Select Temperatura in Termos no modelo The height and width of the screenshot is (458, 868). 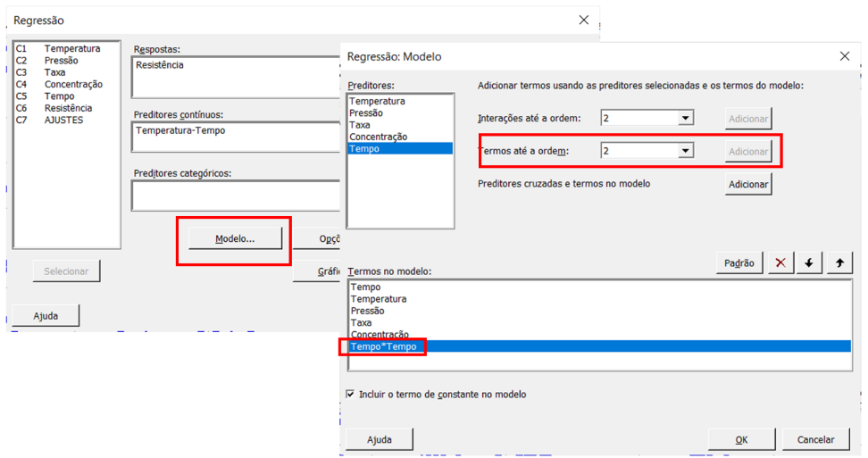point(600,299)
